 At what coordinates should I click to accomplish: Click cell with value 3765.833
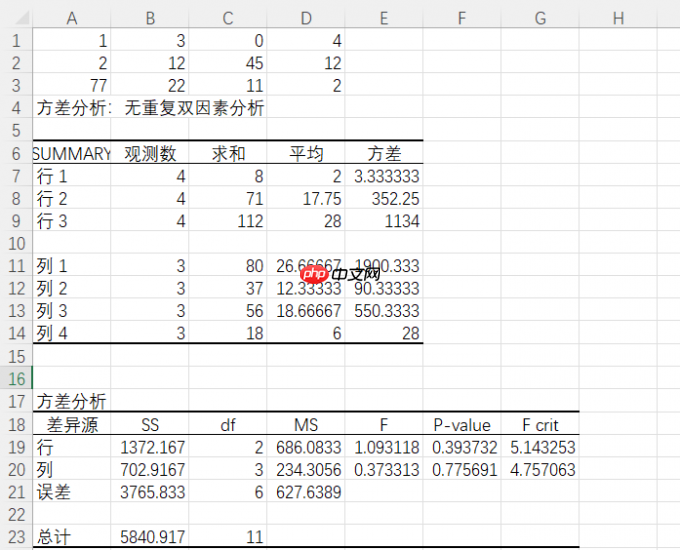[x=150, y=492]
